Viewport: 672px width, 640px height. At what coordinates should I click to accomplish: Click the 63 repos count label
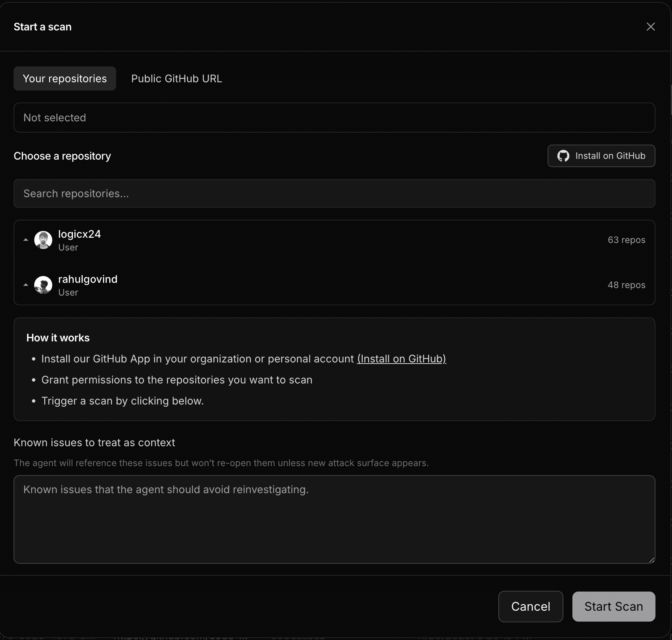click(627, 240)
